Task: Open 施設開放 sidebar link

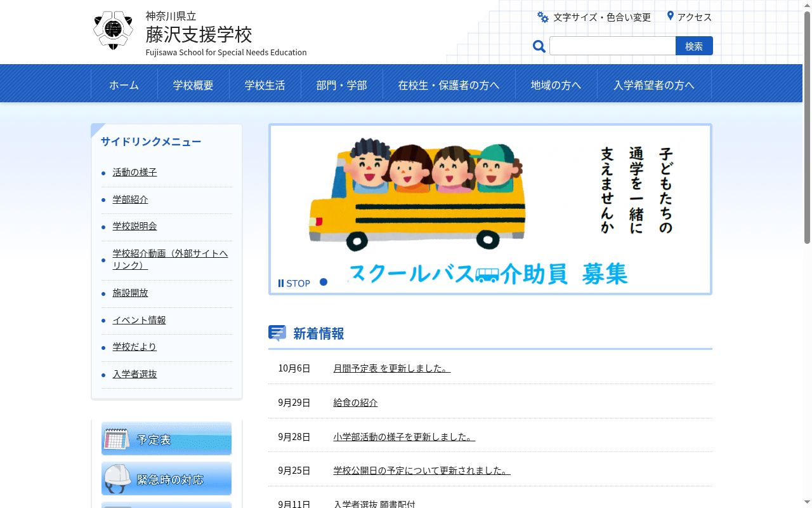Action: (131, 293)
